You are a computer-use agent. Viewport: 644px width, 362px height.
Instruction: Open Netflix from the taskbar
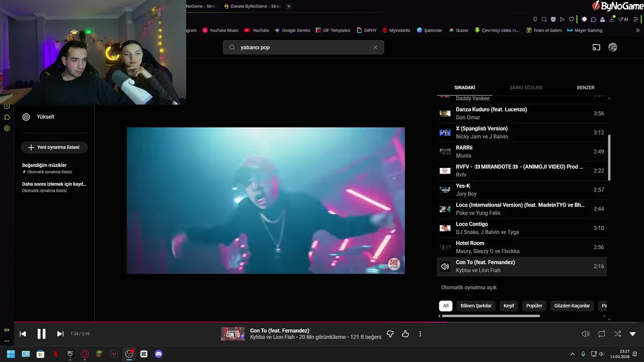point(55,354)
